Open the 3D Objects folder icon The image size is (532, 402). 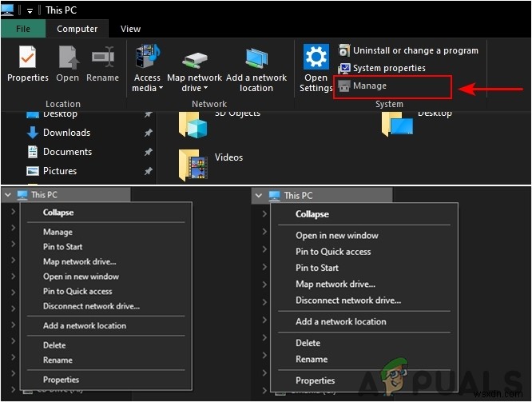pos(193,125)
